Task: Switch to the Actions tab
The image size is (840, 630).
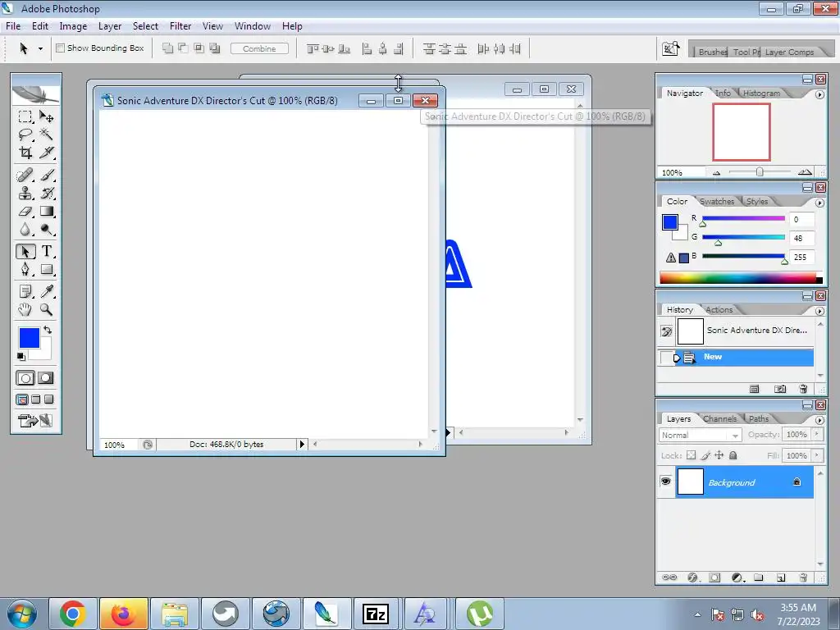Action: pyautogui.click(x=719, y=309)
